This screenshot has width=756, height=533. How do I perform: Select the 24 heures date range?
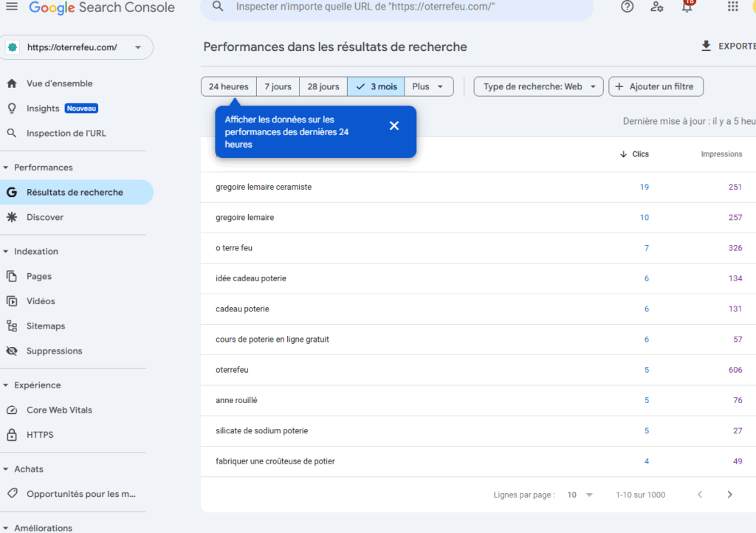tap(229, 87)
